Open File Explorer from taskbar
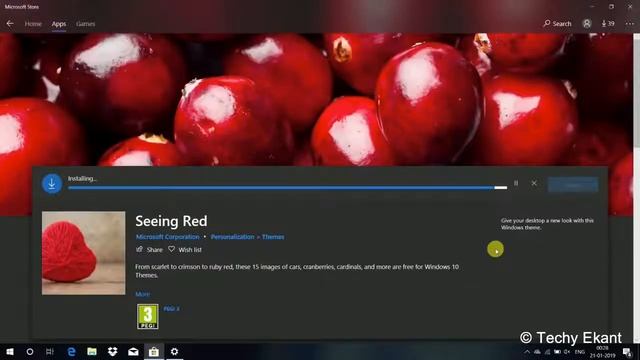 pos(92,351)
